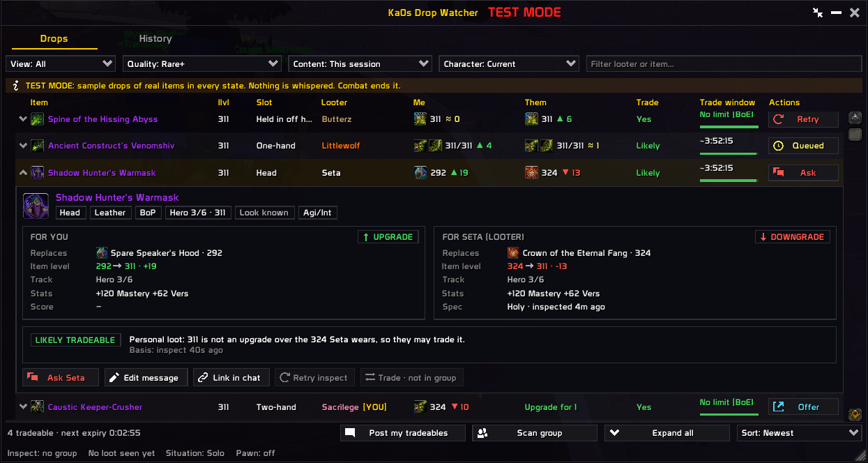Click the Me gear icon in the Butterz row
Screen dimensions: 868x463
(x=420, y=119)
